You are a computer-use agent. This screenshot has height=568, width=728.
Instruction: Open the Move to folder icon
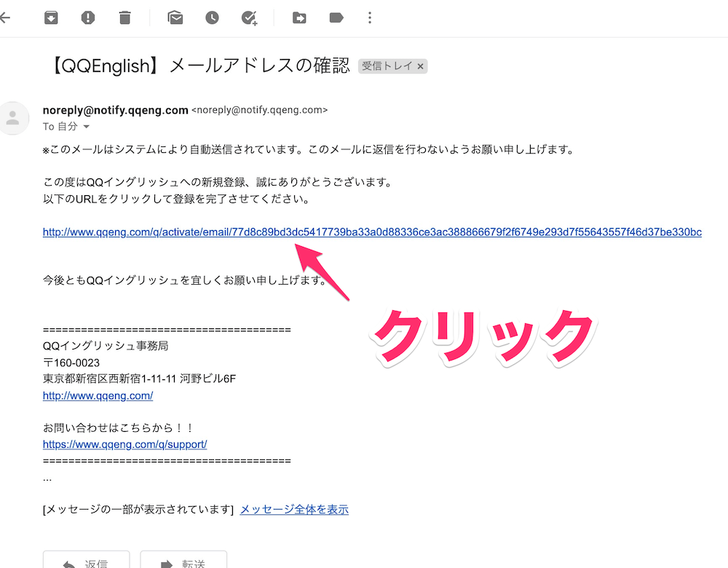[x=299, y=18]
